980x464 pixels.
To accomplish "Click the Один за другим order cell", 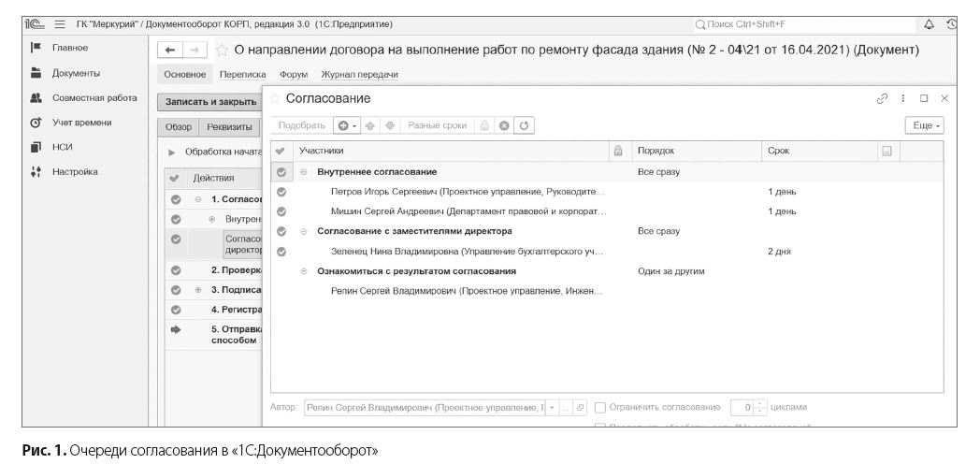I will coord(670,271).
